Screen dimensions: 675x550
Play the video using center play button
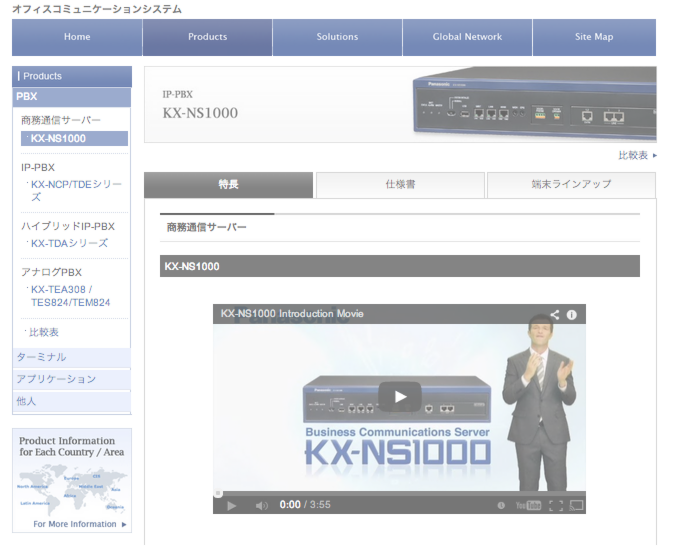tap(400, 396)
